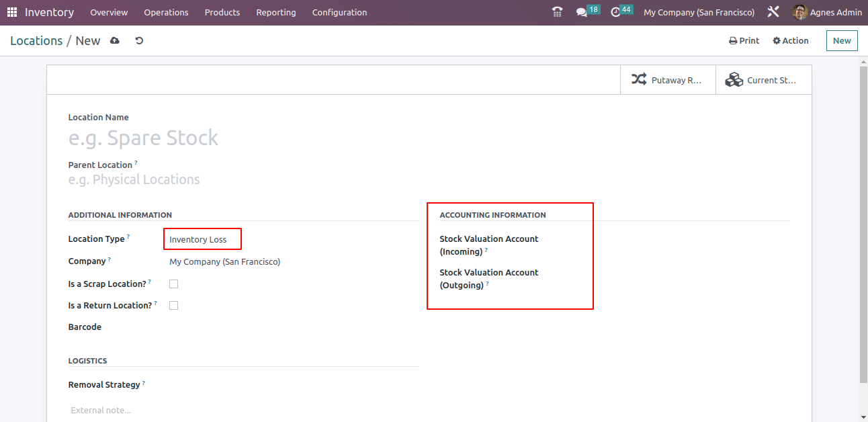Open the company switcher My Company
This screenshot has width=868, height=422.
pos(699,13)
